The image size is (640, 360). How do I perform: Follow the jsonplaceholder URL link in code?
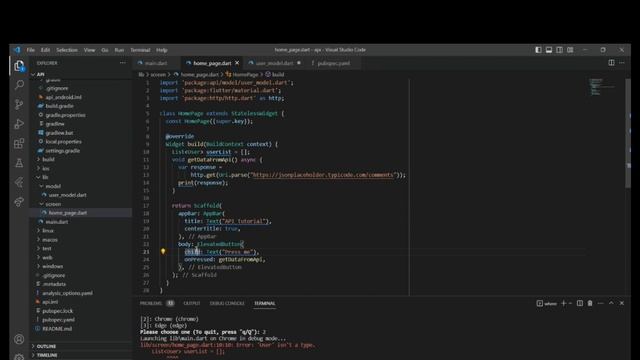[323, 175]
